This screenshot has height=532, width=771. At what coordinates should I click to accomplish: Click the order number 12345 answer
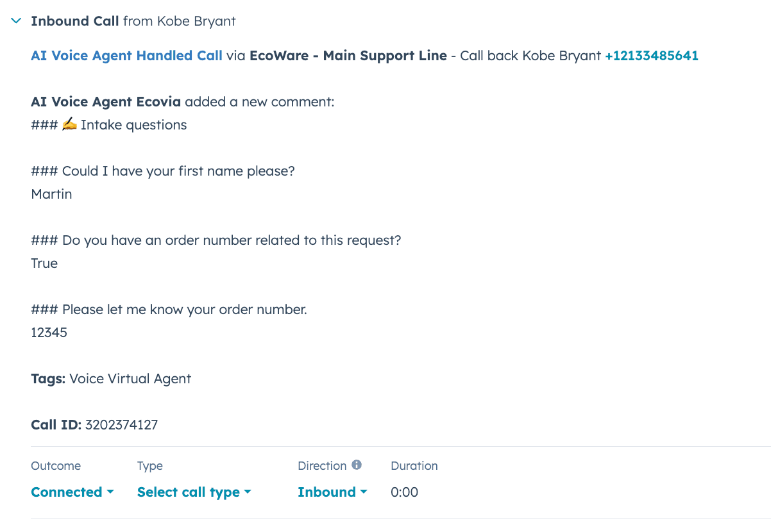coord(49,332)
